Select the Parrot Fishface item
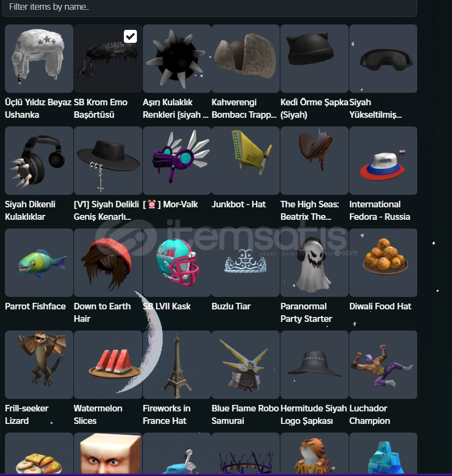Screen dimensions: 452x476 [39, 263]
